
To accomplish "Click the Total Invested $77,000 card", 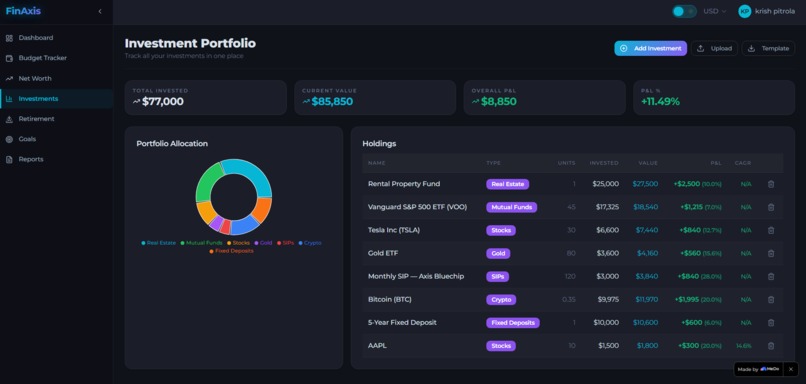I will 206,97.
